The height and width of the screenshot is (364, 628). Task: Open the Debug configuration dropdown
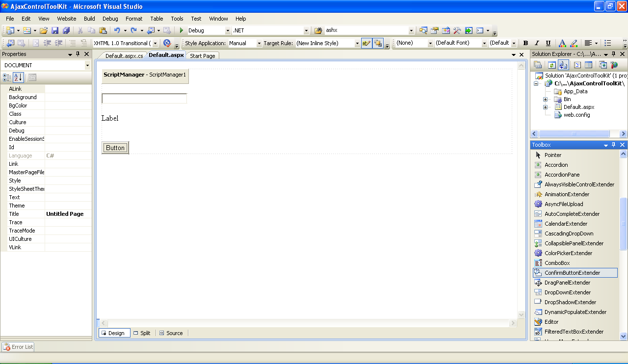228,30
